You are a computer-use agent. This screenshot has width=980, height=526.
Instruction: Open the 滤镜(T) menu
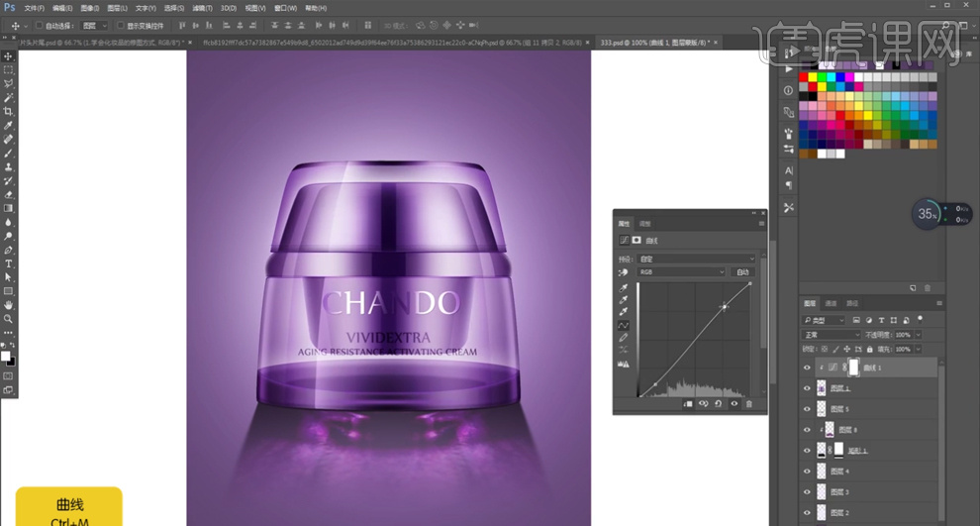202,8
